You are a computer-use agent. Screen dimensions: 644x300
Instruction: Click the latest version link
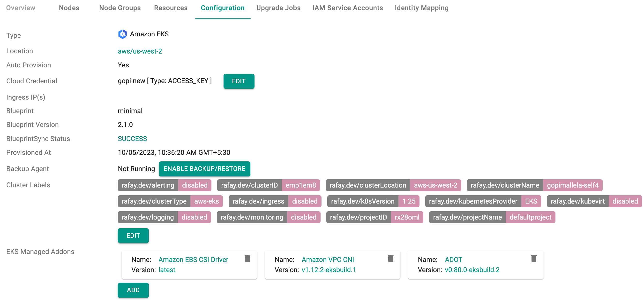coord(167,270)
